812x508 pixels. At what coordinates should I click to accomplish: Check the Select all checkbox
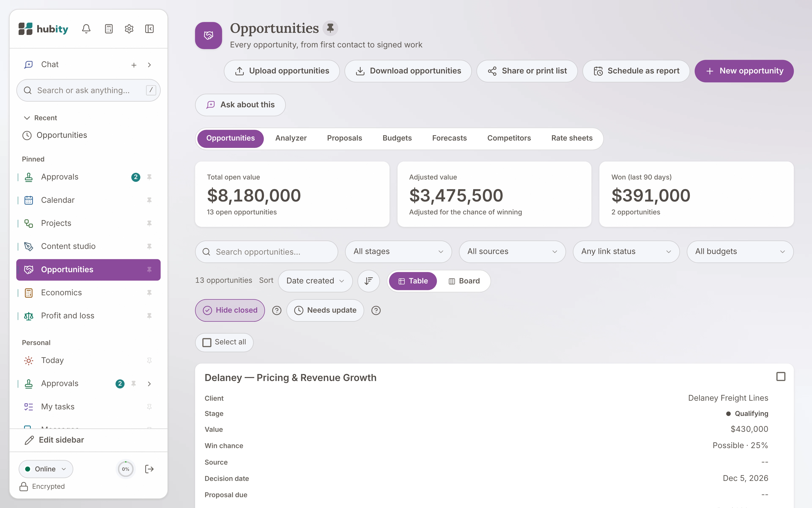(x=207, y=342)
